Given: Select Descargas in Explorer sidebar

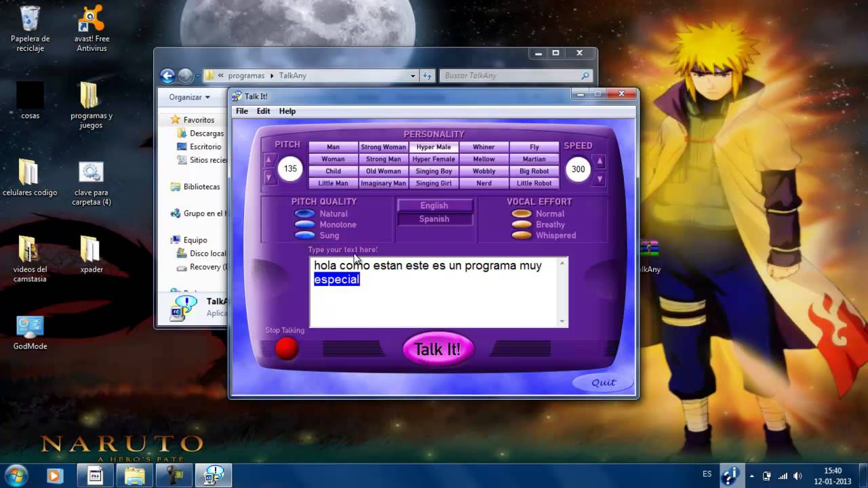Looking at the screenshot, I should tap(200, 134).
